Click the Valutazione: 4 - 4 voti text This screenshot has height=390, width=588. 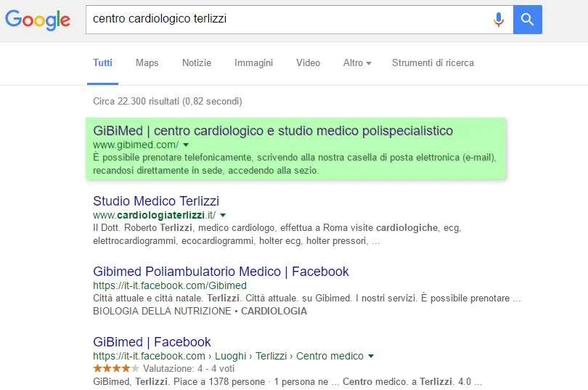tap(189, 369)
